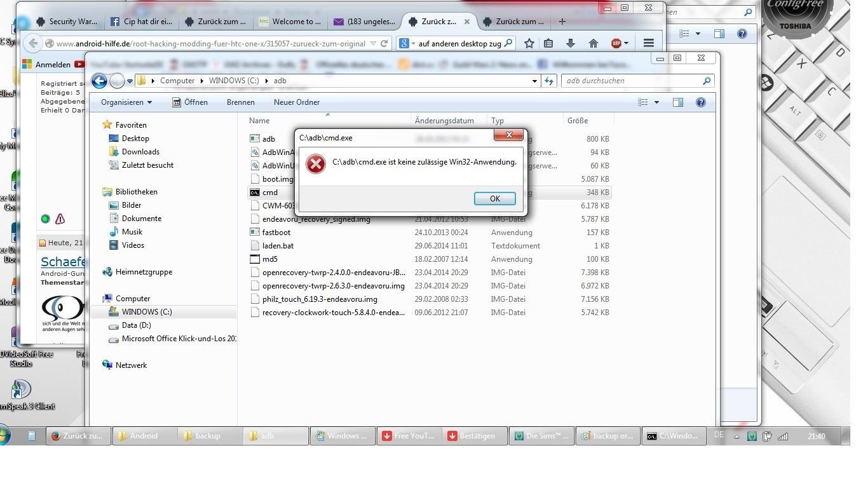Show Firefox bookmarks list icon
Viewport: 868px width, 488px height.
548,43
